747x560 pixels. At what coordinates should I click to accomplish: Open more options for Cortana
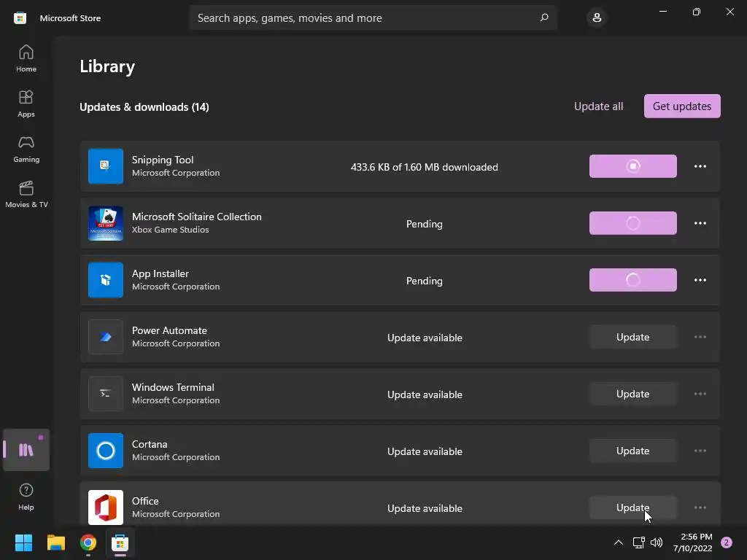(x=700, y=451)
